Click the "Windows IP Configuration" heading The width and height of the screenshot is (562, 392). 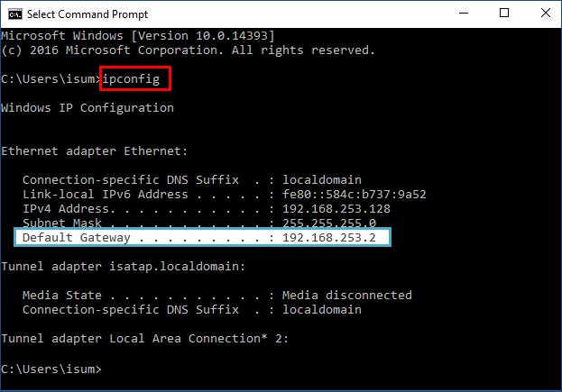click(87, 108)
